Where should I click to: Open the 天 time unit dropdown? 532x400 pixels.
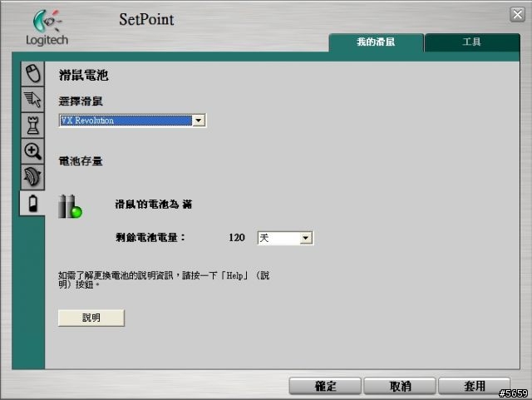pyautogui.click(x=285, y=238)
